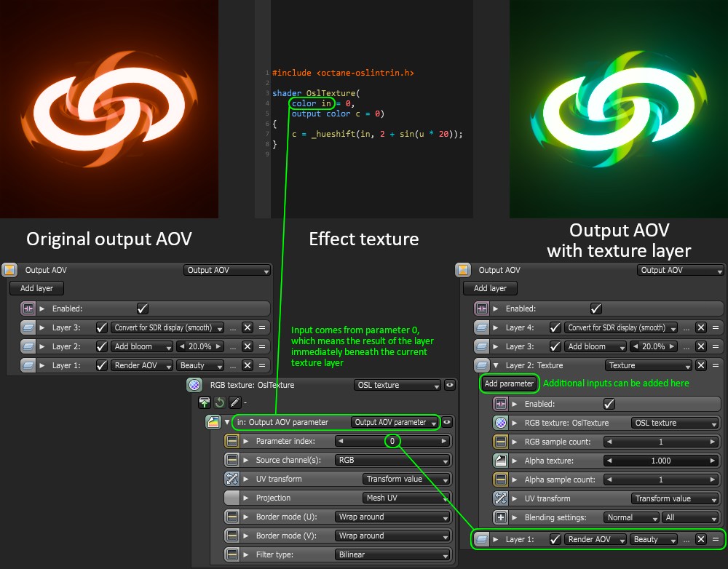Disable Layer 3: Add bloom via its checkbox
This screenshot has width=728, height=569.
click(x=555, y=346)
